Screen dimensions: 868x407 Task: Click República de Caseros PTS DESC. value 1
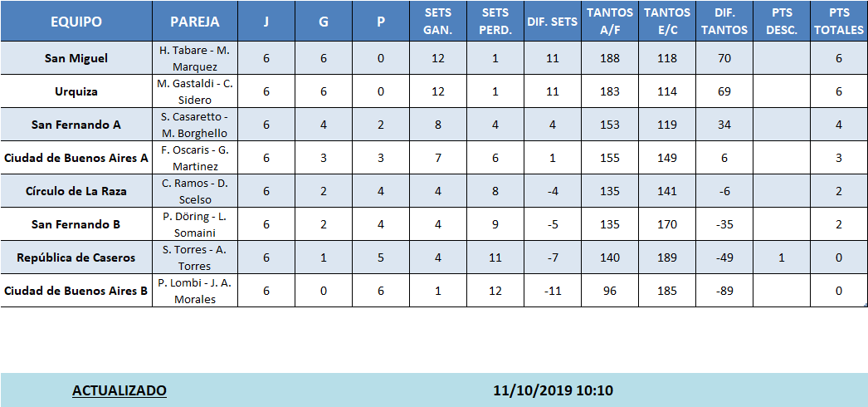click(x=781, y=257)
